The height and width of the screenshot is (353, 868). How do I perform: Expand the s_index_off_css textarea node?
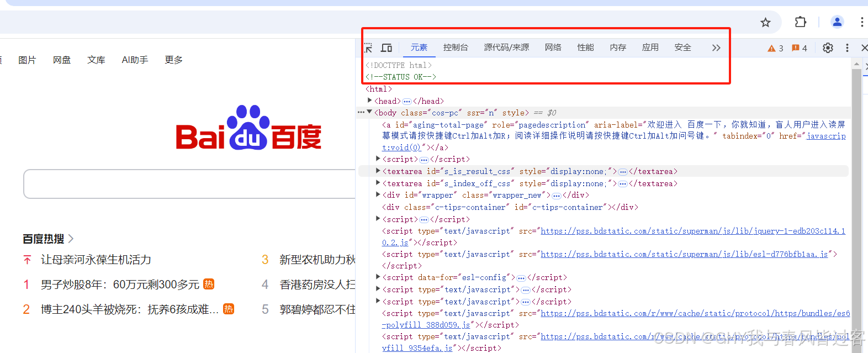tap(378, 183)
